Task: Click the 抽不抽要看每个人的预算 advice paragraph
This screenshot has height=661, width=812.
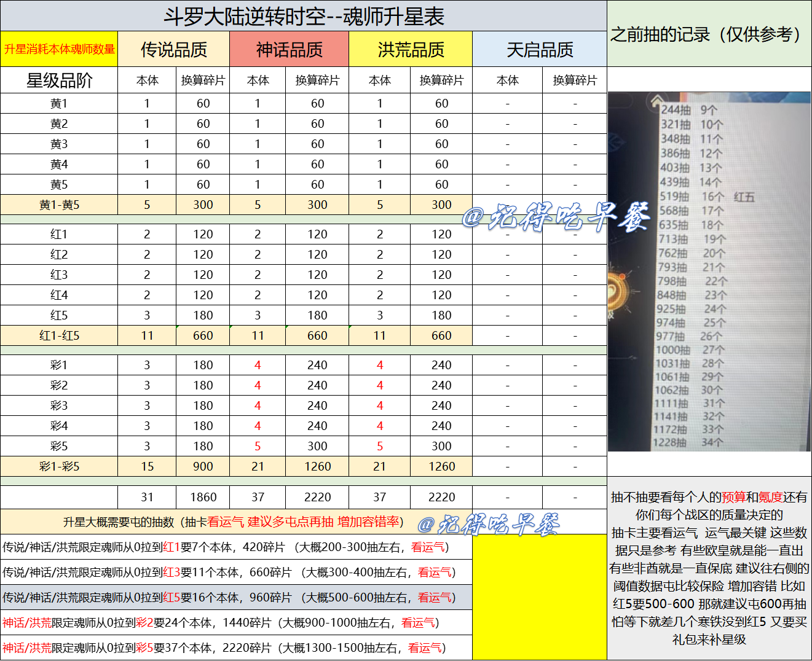Action: (x=709, y=568)
